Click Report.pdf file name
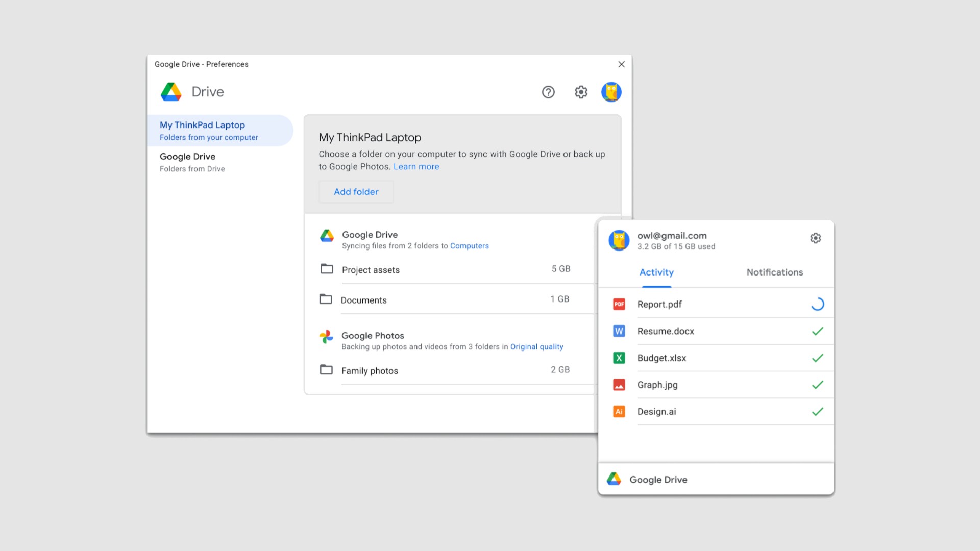 coord(659,305)
